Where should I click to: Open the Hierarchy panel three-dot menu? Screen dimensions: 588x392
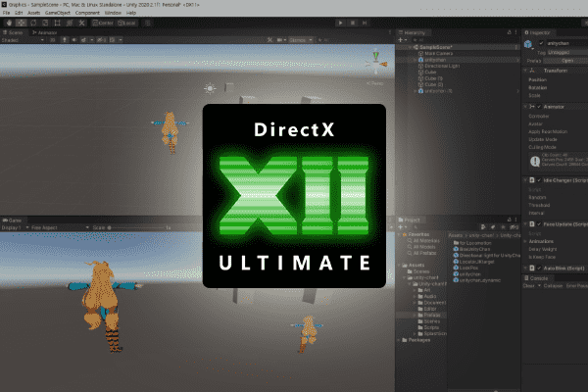[x=516, y=32]
